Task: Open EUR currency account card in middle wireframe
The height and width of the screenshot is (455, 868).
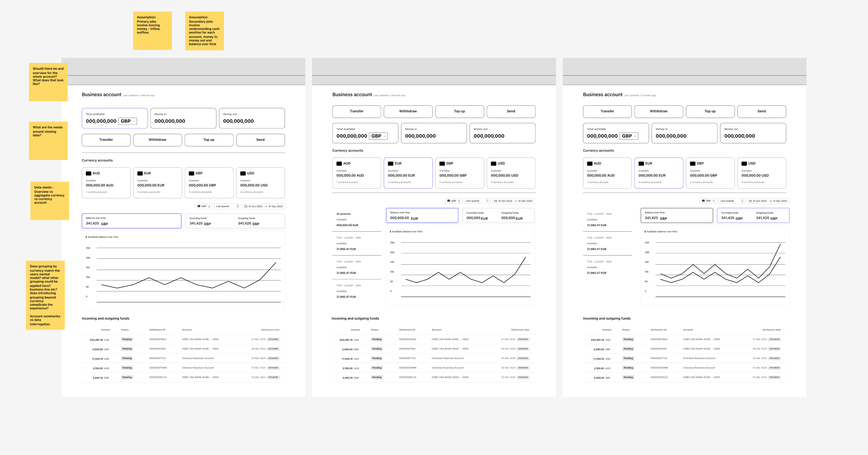Action: [408, 173]
